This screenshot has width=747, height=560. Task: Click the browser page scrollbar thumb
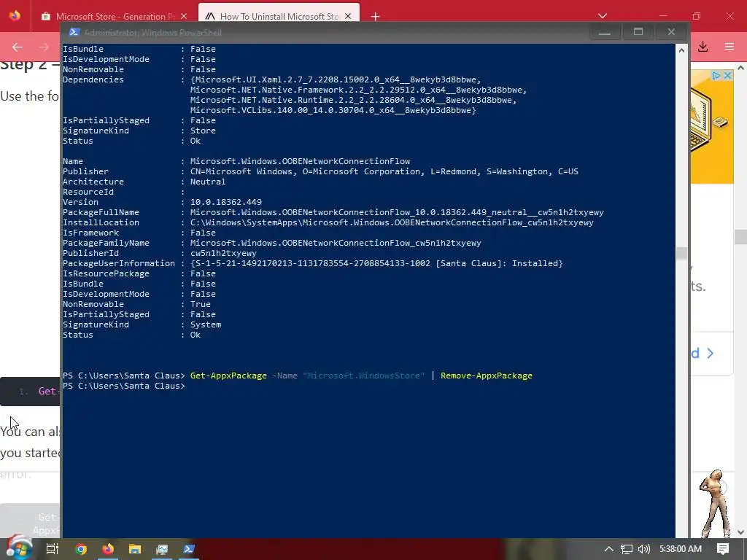pyautogui.click(x=741, y=237)
